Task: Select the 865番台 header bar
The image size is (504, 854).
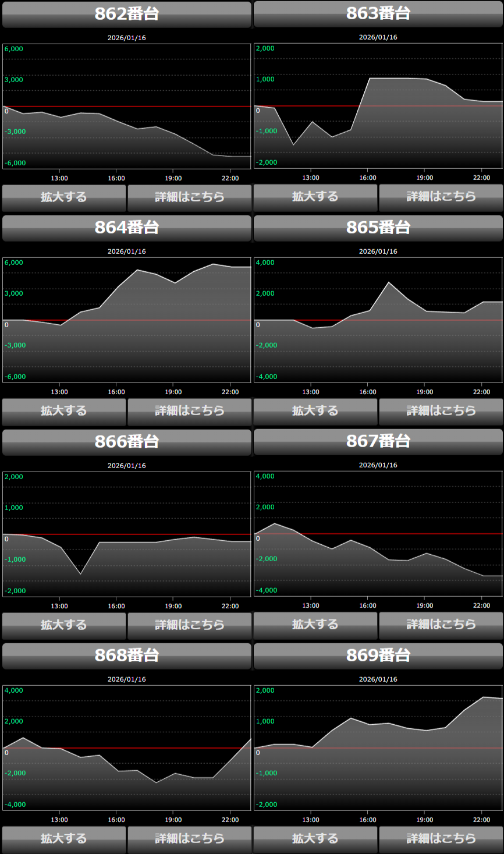Action: (378, 228)
